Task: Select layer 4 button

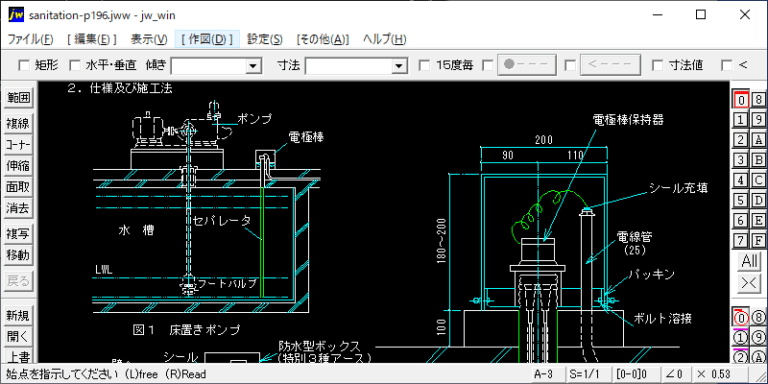Action: tap(741, 180)
